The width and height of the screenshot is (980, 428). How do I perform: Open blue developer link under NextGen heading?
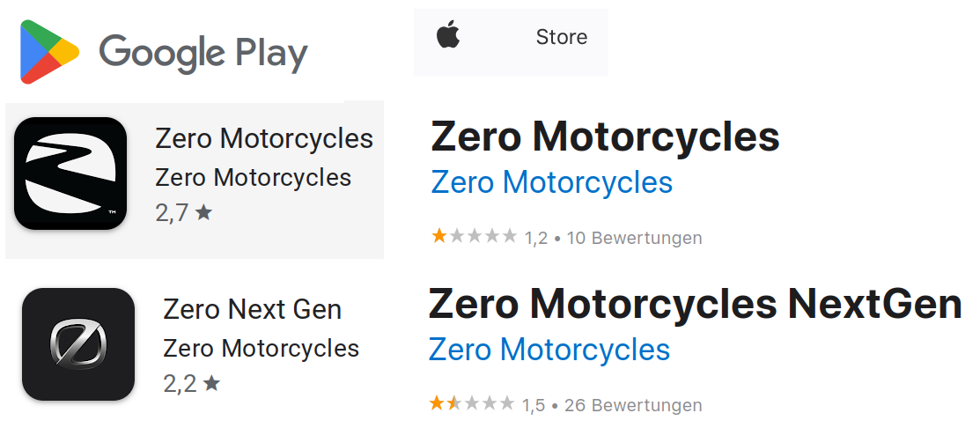[x=549, y=350]
